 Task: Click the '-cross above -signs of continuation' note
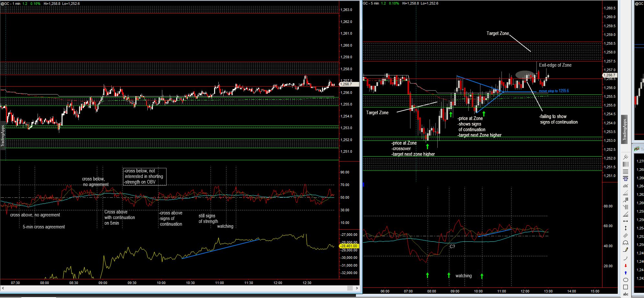pos(171,218)
